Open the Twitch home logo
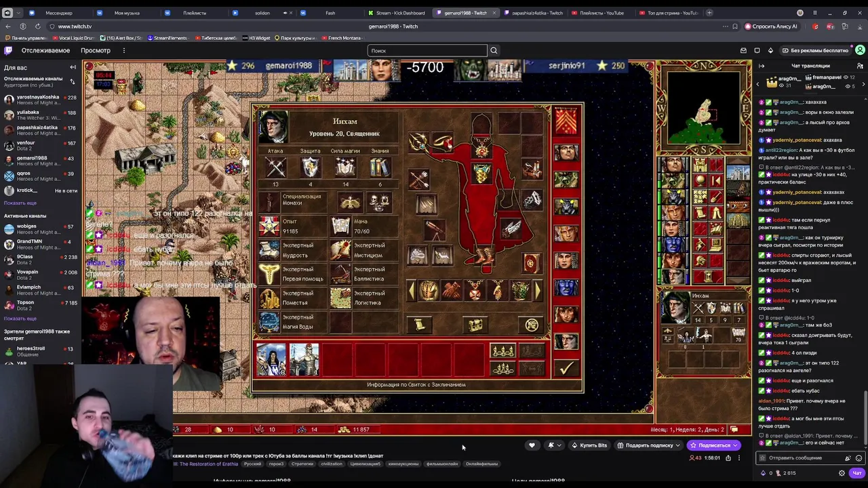The height and width of the screenshot is (488, 868). tap(8, 50)
